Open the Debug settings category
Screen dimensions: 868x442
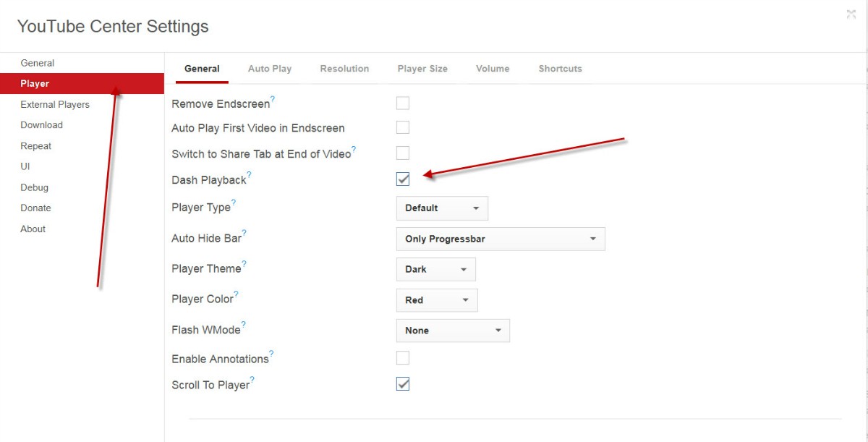82,187
